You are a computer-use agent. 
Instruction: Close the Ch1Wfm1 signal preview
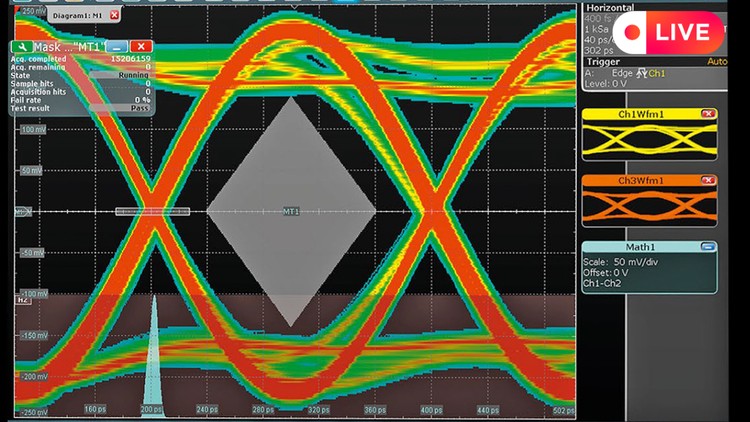[x=708, y=114]
